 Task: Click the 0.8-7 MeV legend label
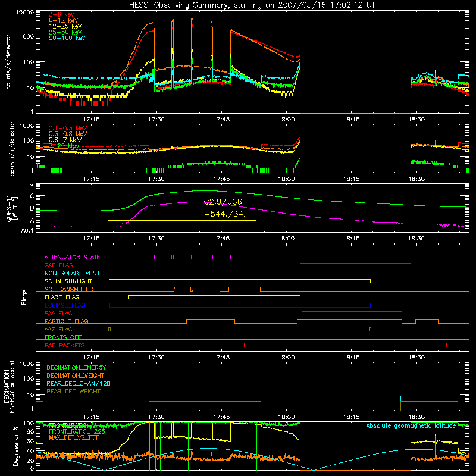[65, 140]
